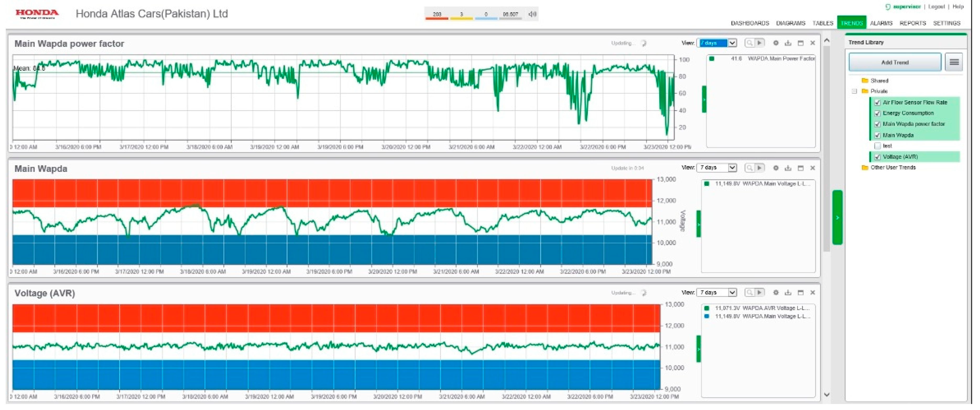Open settings gear in Voltage (AVR) panel
This screenshot has height=410, width=980.
[776, 292]
